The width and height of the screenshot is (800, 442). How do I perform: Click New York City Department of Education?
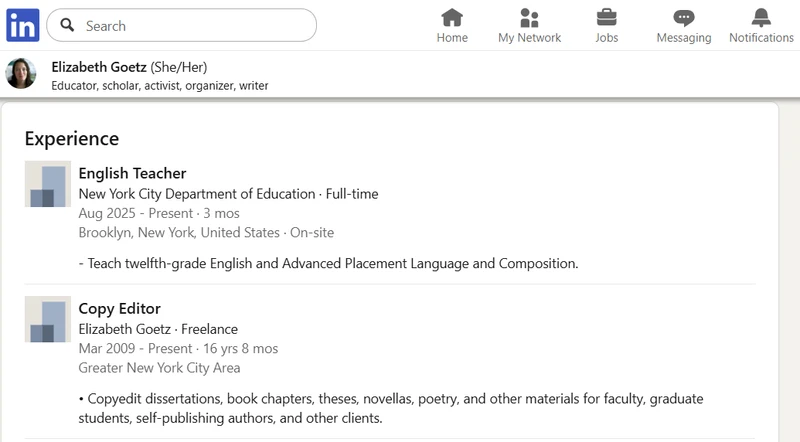(x=197, y=194)
